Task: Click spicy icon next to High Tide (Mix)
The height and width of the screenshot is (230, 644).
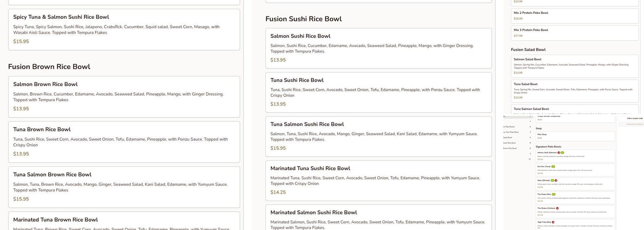Action: coord(553,222)
